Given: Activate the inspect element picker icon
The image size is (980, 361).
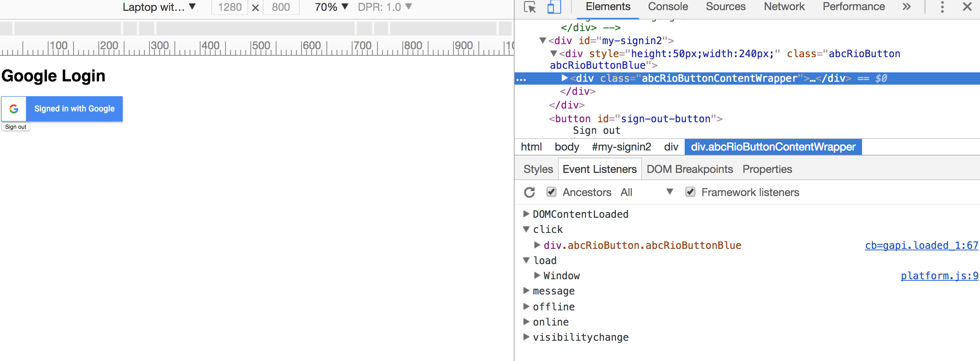Looking at the screenshot, I should click(x=529, y=7).
